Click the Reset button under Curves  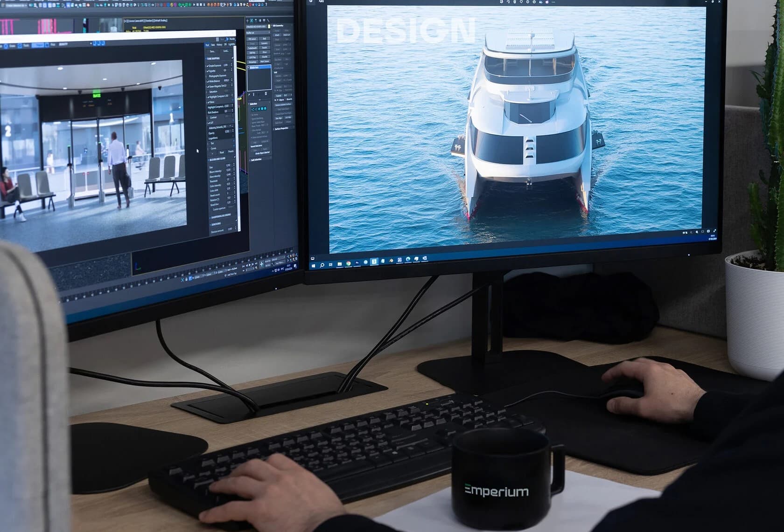tap(221, 152)
